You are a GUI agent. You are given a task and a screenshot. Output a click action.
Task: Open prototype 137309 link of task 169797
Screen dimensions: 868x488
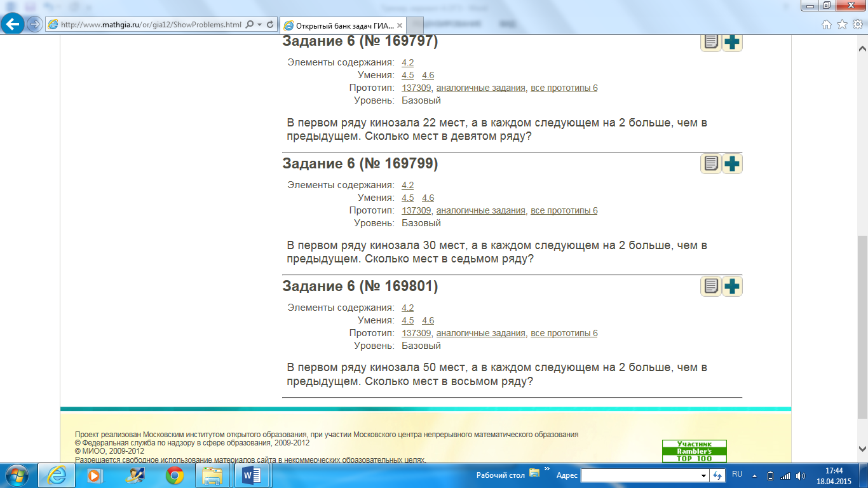click(416, 88)
